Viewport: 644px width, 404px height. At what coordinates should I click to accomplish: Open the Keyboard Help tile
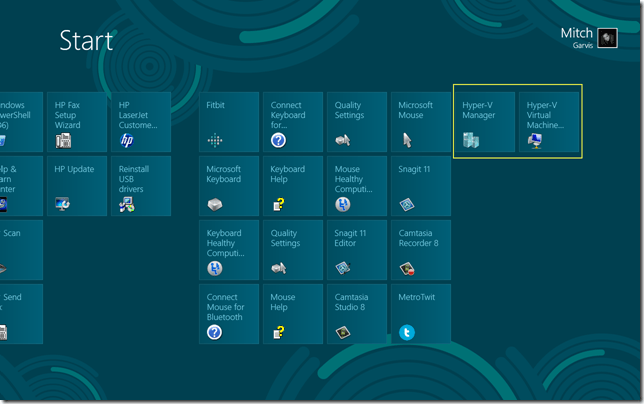pos(293,186)
